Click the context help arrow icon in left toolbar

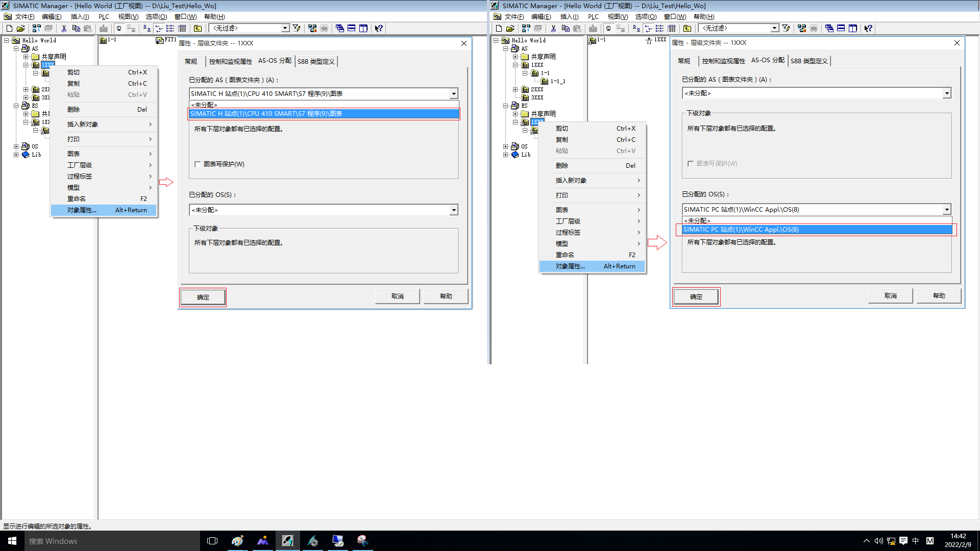379,29
